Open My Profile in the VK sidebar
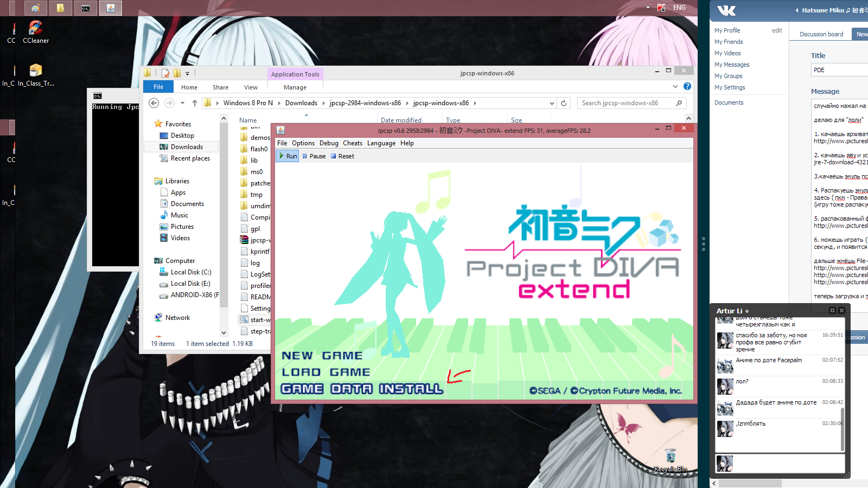Viewport: 868px width, 488px height. pos(727,30)
